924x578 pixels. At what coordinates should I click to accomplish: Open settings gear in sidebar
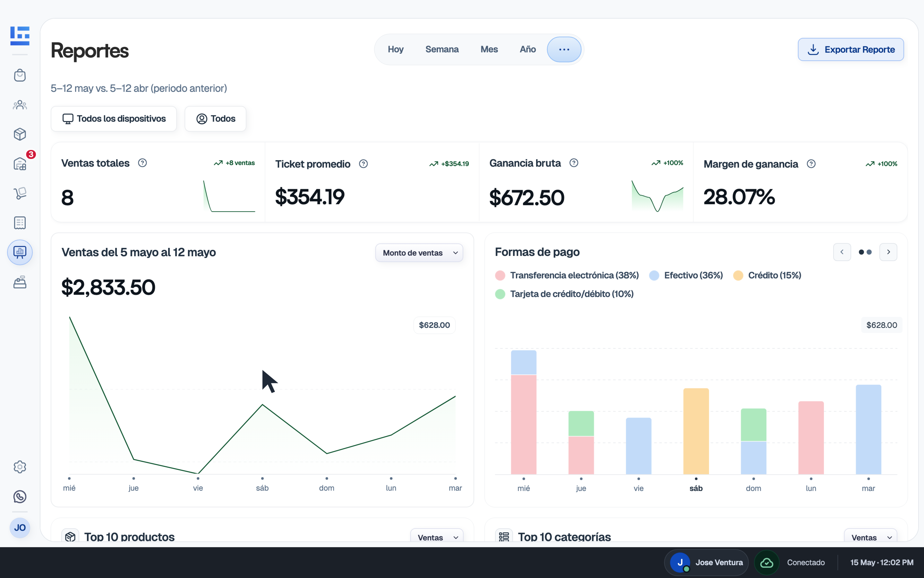pyautogui.click(x=20, y=467)
